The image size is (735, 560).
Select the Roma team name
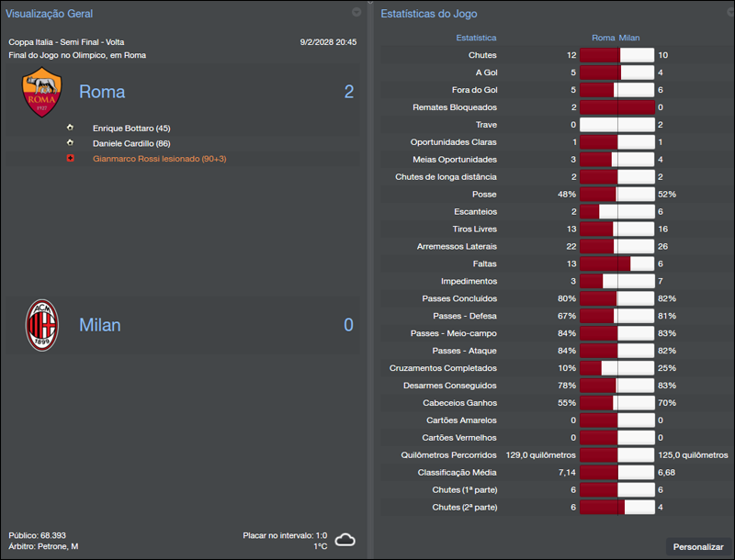(102, 92)
